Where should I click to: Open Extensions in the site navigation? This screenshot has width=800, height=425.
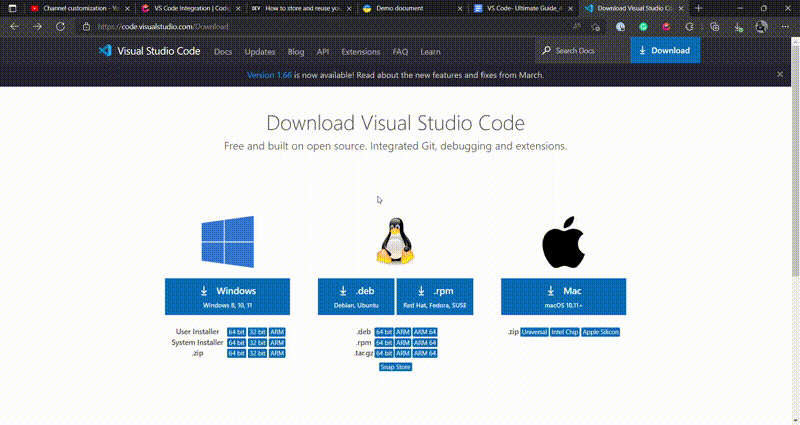point(361,52)
